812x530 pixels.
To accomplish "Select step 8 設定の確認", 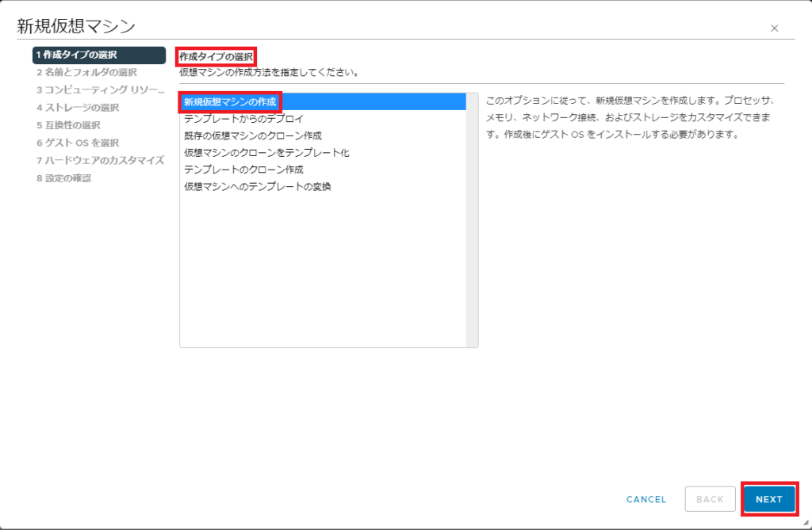I will click(x=63, y=178).
